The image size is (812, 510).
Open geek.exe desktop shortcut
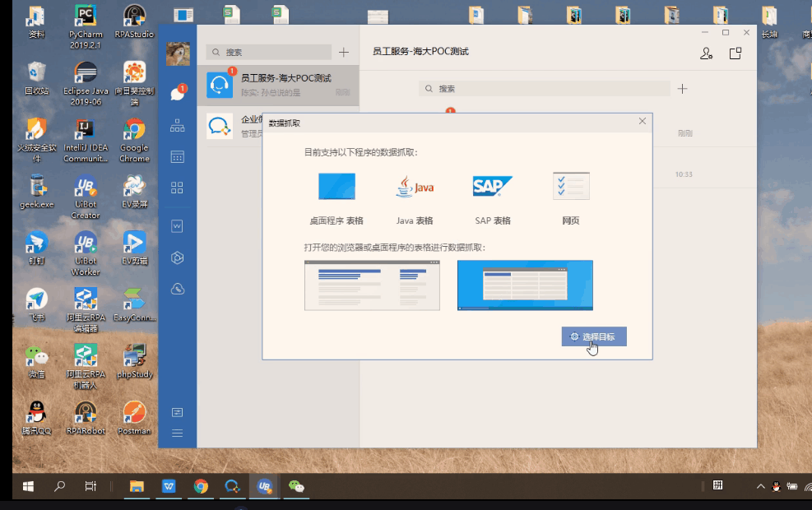pos(36,192)
